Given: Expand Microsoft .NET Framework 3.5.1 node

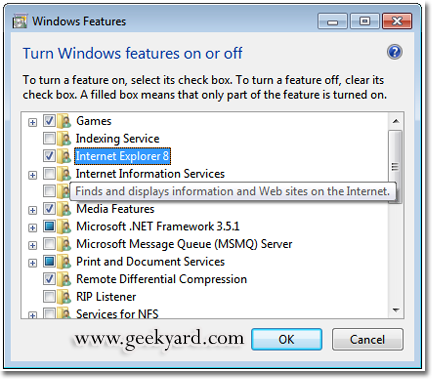Looking at the screenshot, I should (32, 228).
